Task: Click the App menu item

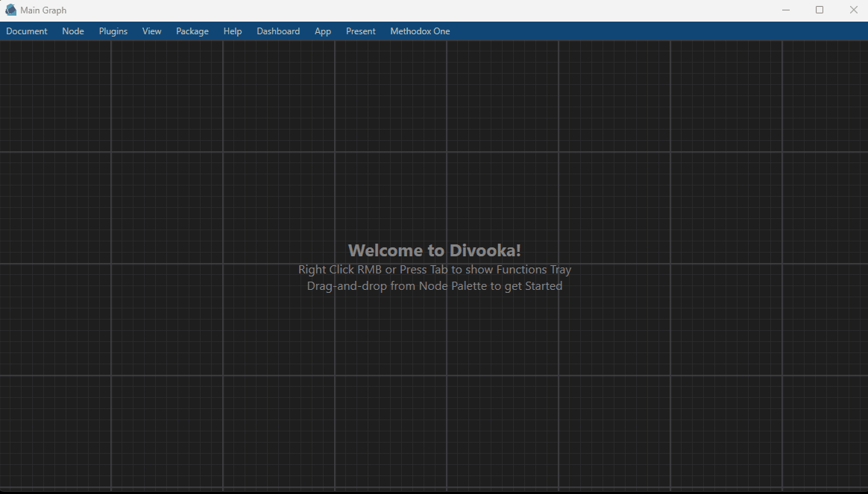Action: pos(323,31)
